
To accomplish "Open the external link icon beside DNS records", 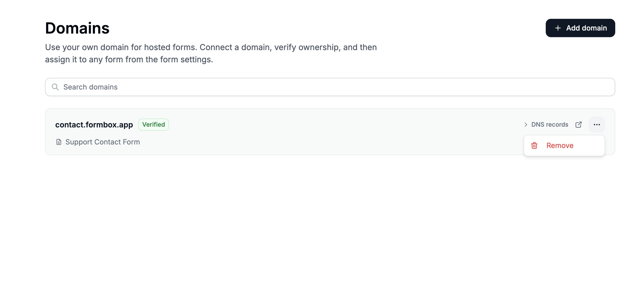I will pos(579,125).
